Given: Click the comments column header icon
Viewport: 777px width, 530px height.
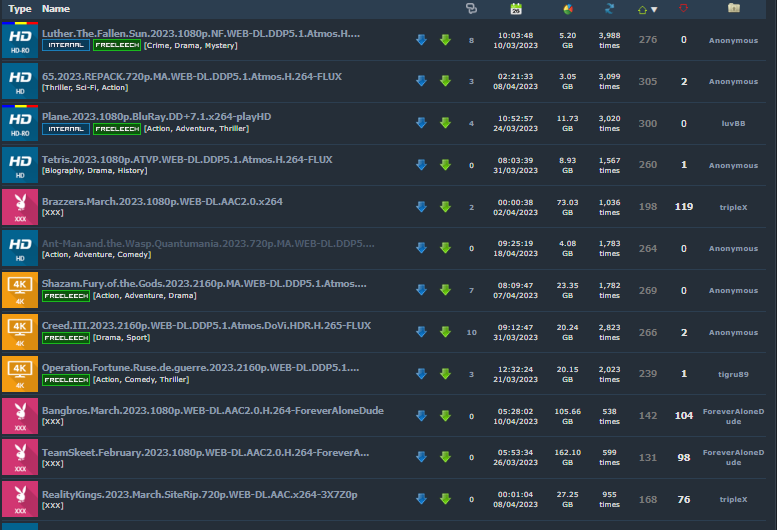Looking at the screenshot, I should coord(471,8).
